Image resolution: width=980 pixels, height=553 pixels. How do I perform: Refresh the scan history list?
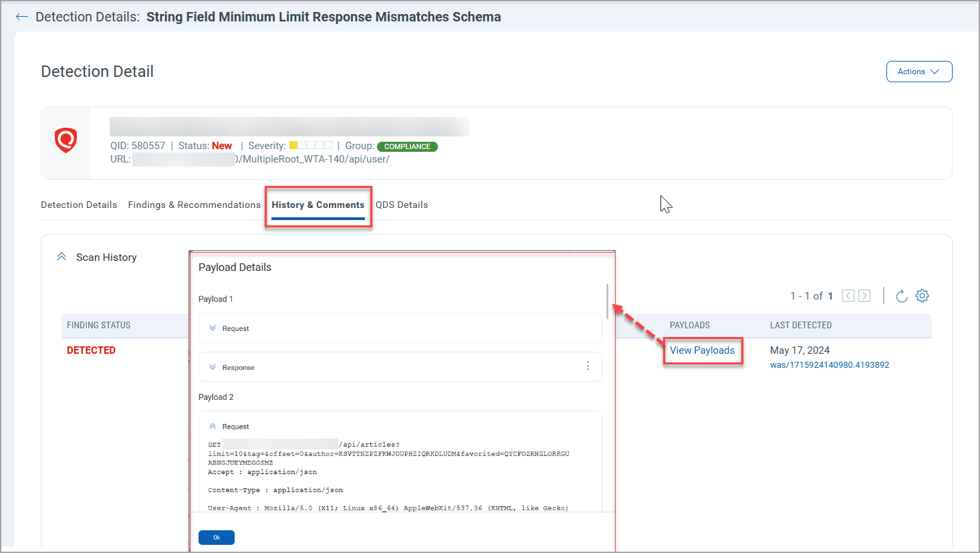point(901,296)
